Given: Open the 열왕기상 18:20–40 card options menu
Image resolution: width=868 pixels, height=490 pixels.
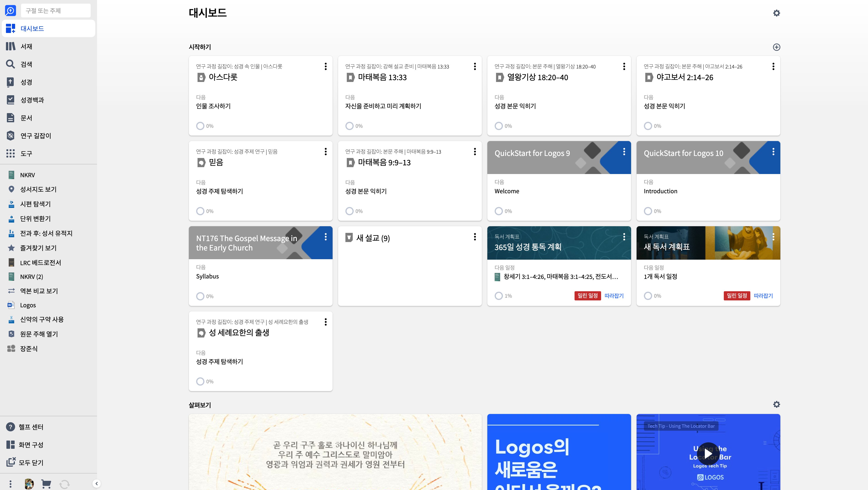Looking at the screenshot, I should [x=624, y=66].
